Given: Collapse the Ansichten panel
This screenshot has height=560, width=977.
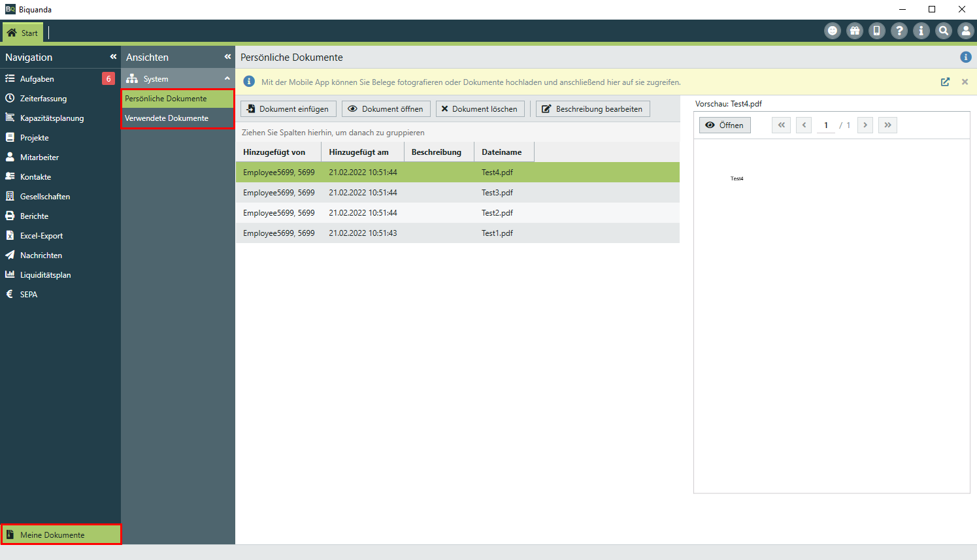Looking at the screenshot, I should point(227,57).
